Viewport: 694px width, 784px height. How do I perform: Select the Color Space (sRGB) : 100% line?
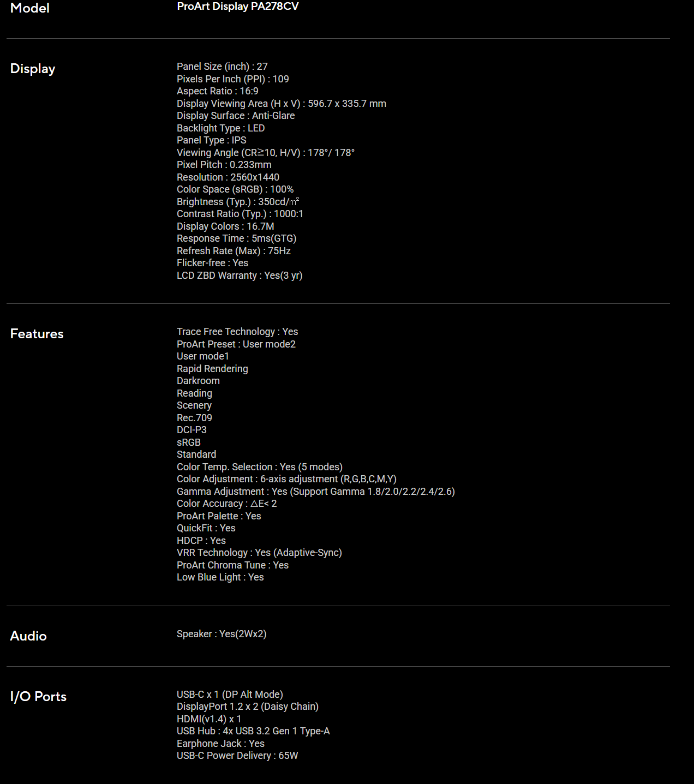click(x=235, y=189)
